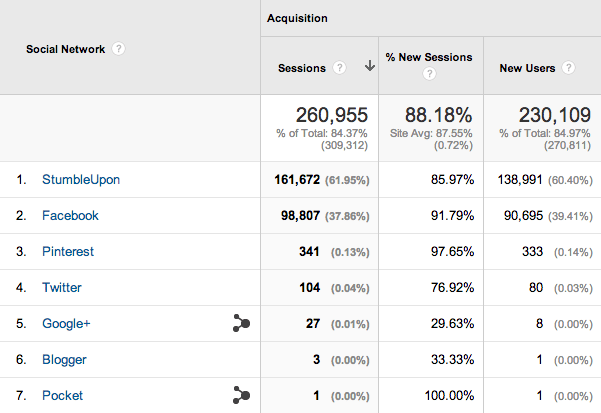Show the New Users help question mark
Screen dimensions: 601x413
coord(568,68)
